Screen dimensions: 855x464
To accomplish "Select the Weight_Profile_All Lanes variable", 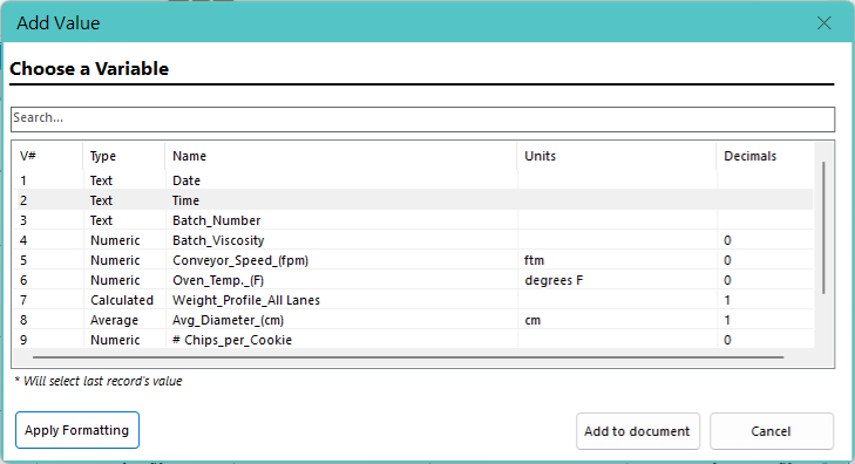I will (413, 300).
